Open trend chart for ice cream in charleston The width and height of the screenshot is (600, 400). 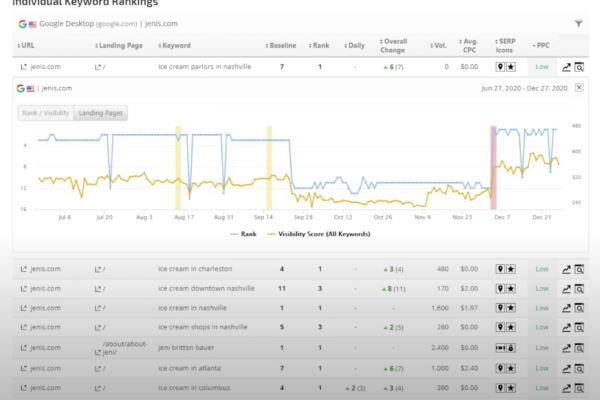pyautogui.click(x=566, y=269)
